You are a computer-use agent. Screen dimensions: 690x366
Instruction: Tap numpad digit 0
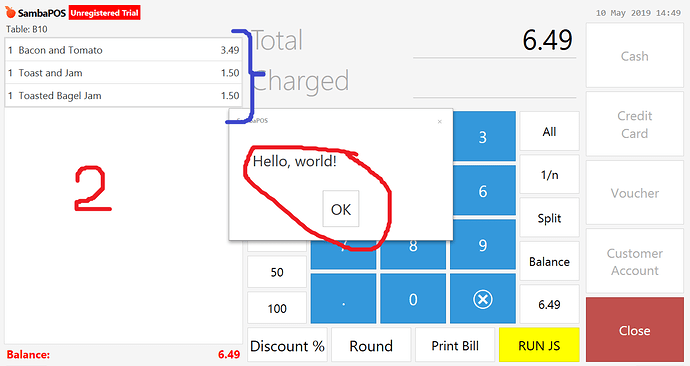413,299
